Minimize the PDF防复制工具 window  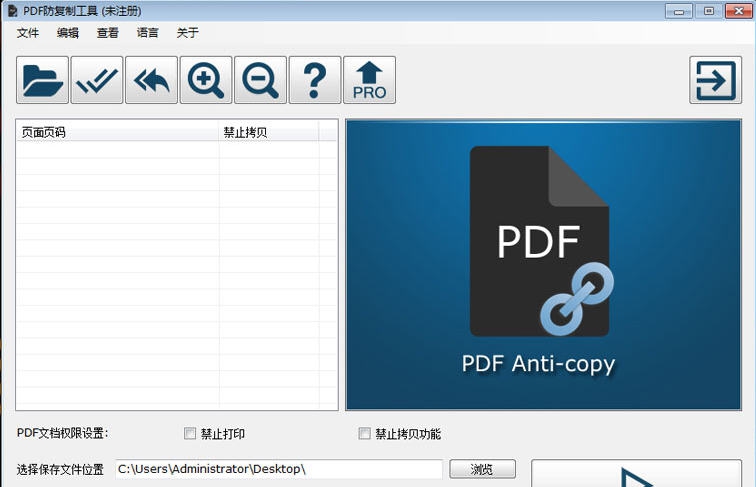click(679, 11)
